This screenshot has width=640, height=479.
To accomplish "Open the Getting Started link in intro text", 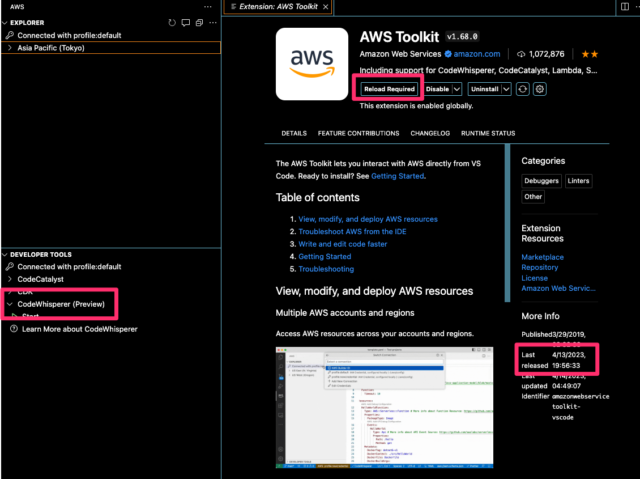I will 398,176.
